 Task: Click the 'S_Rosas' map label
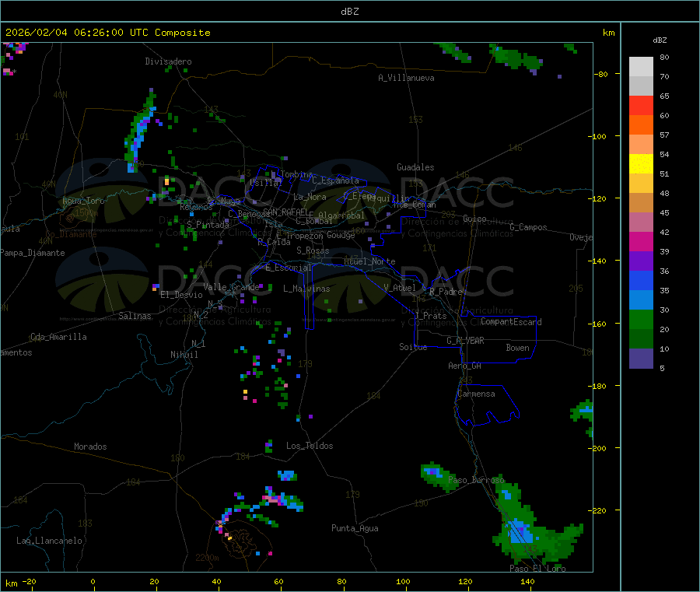(313, 250)
